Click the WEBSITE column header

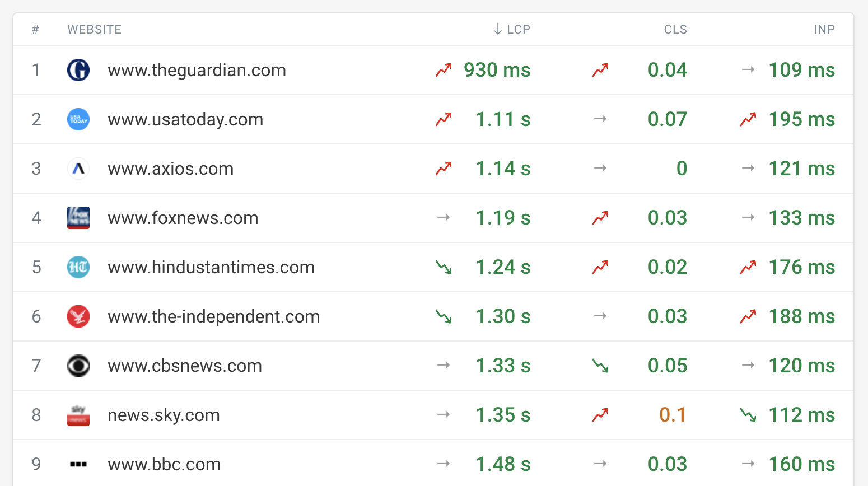click(95, 29)
